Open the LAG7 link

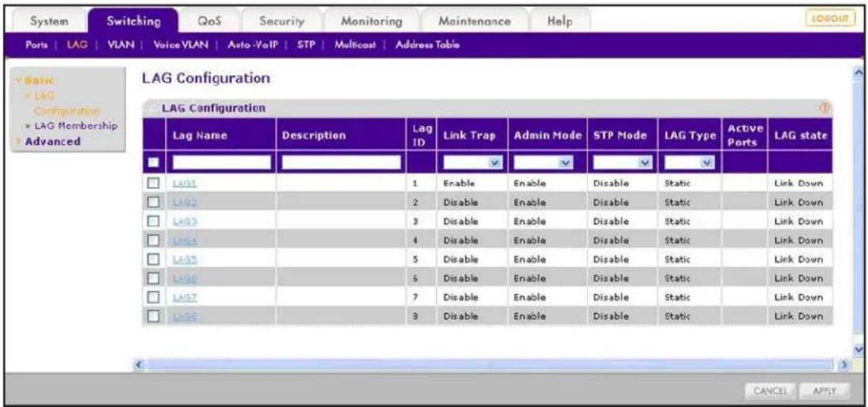pyautogui.click(x=185, y=298)
